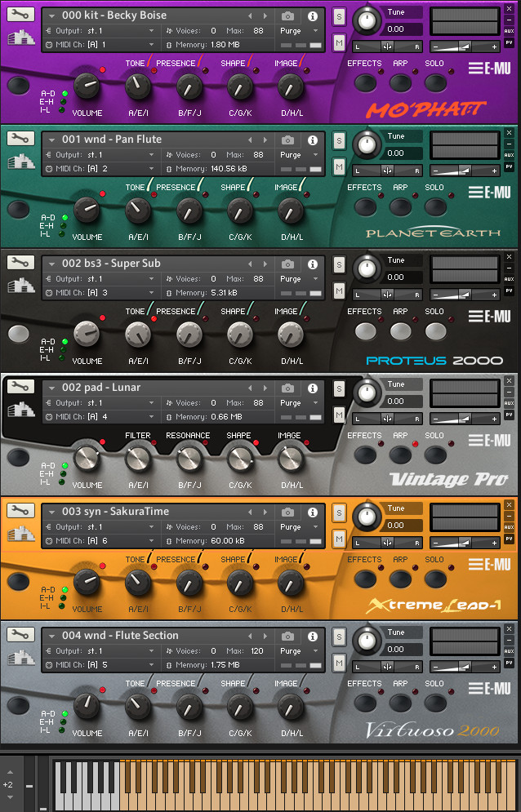Screen dimensions: 521x812
Task: Mute the Becky Boise instrument
Action: coord(339,42)
